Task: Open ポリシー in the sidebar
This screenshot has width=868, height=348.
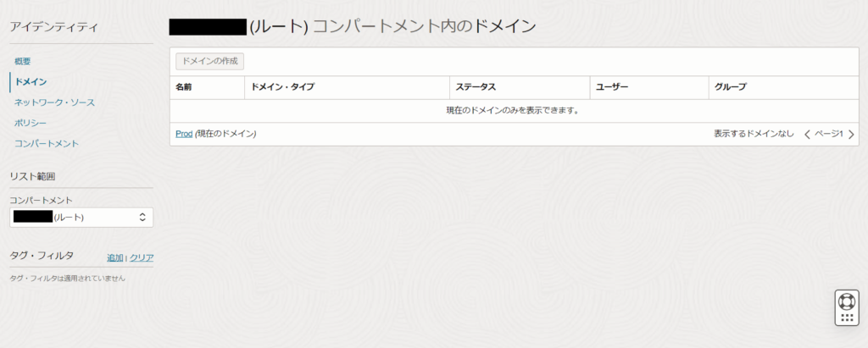Action: point(31,123)
